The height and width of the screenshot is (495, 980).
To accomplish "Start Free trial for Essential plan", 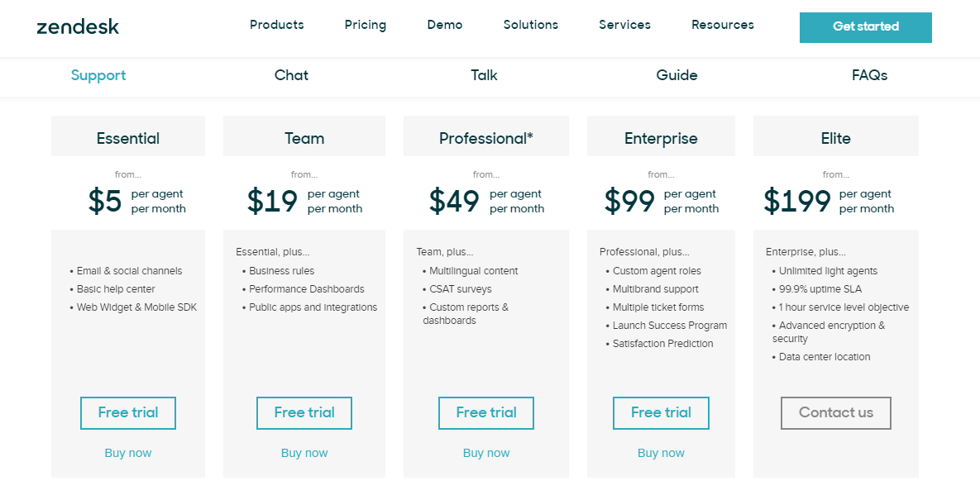I will tap(128, 413).
